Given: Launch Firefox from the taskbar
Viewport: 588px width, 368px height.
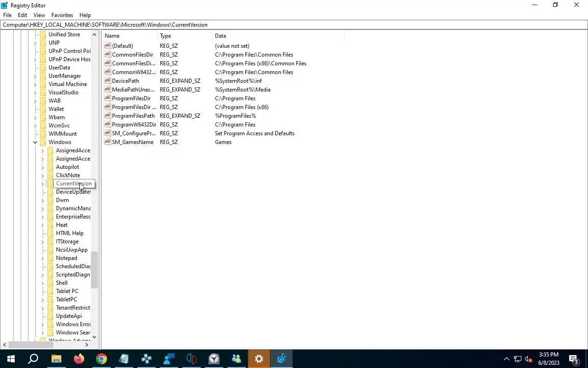Looking at the screenshot, I should click(x=79, y=359).
